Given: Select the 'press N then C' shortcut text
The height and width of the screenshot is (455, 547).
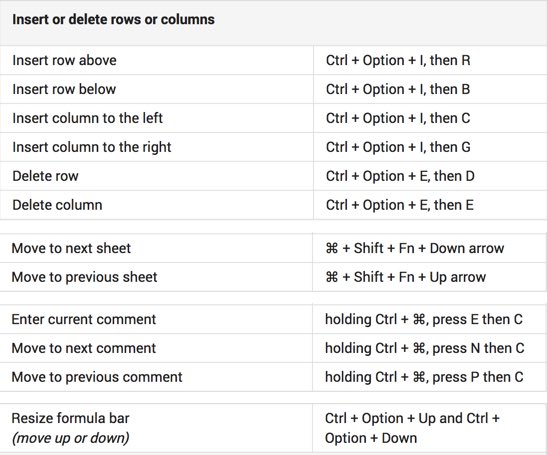Looking at the screenshot, I should 478,349.
